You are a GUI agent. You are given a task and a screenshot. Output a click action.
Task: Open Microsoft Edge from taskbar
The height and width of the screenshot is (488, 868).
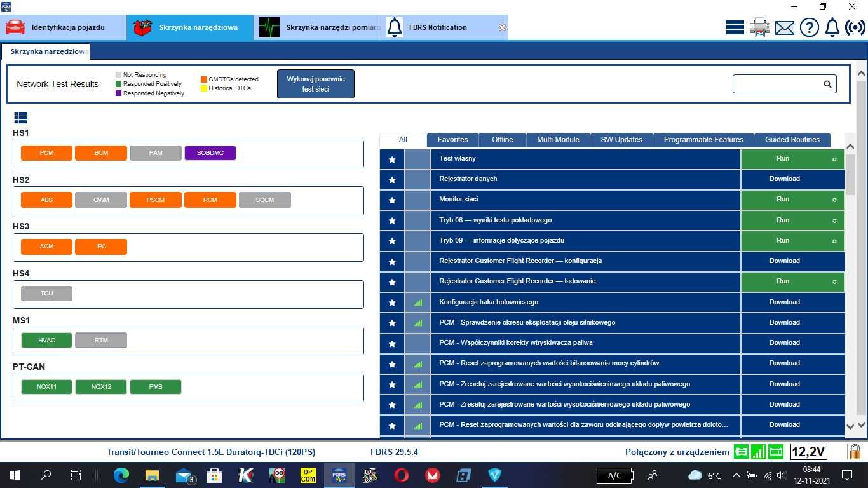pyautogui.click(x=121, y=475)
